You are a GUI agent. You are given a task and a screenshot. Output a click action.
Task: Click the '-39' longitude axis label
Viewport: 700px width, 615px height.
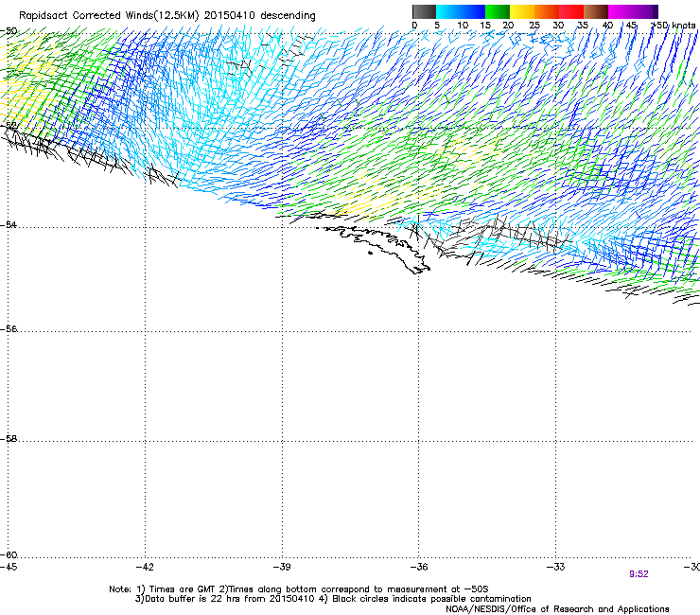(x=282, y=567)
